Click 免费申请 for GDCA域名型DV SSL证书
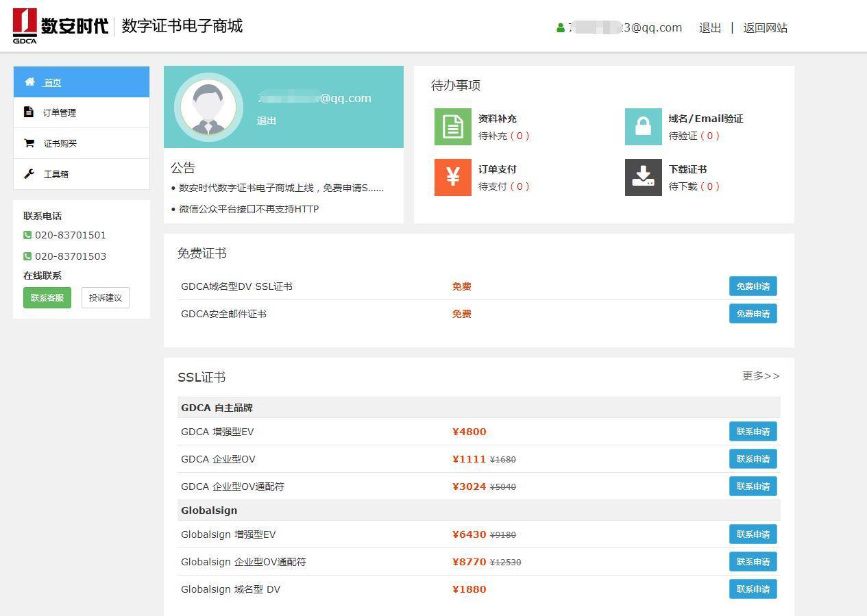This screenshot has height=616, width=867. (753, 286)
